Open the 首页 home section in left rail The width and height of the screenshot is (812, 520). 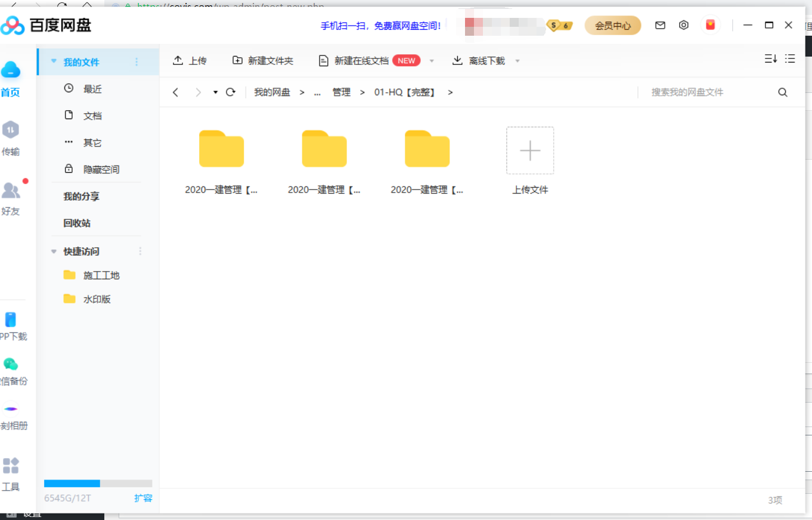pos(11,79)
